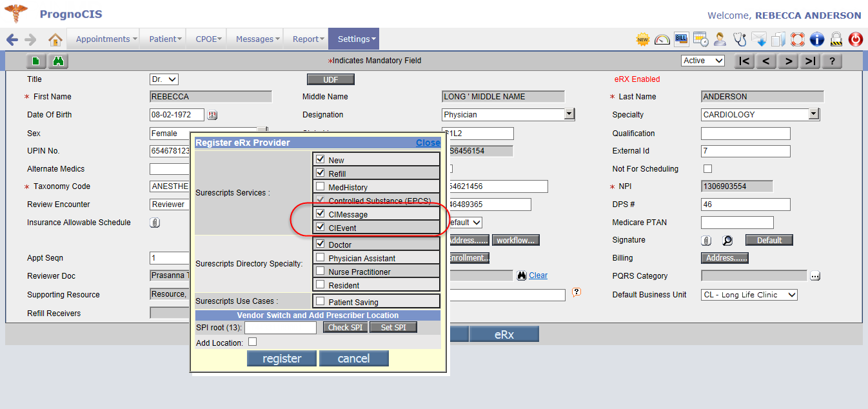This screenshot has height=409, width=868.
Task: Click the Qualification input field
Action: (x=745, y=134)
